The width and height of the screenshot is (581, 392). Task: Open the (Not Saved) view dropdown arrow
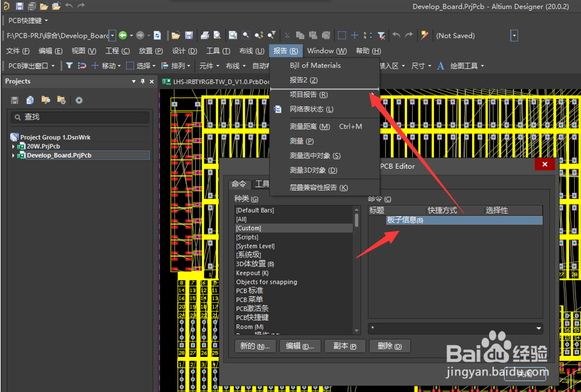[514, 36]
